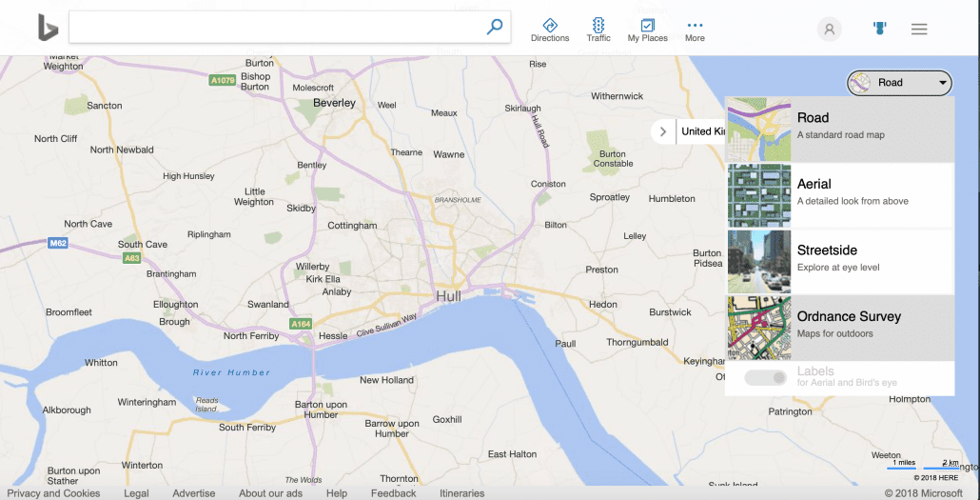Click into the map search field

(276, 28)
